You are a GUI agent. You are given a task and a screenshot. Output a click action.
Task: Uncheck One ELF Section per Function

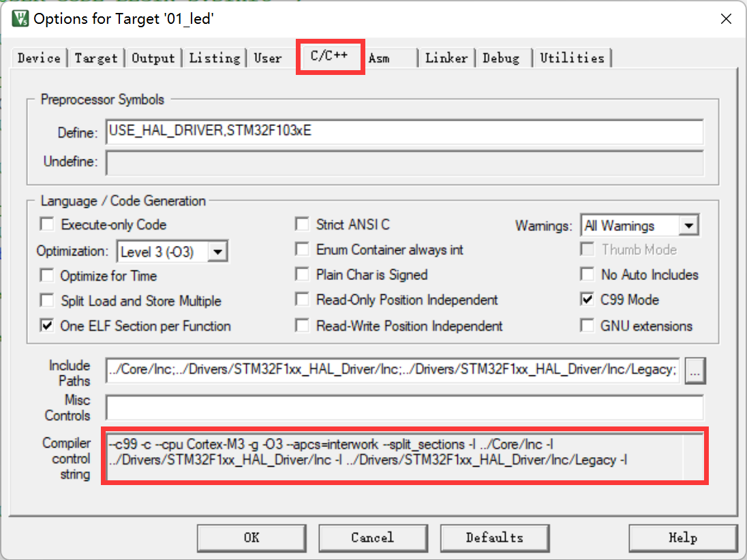click(47, 326)
